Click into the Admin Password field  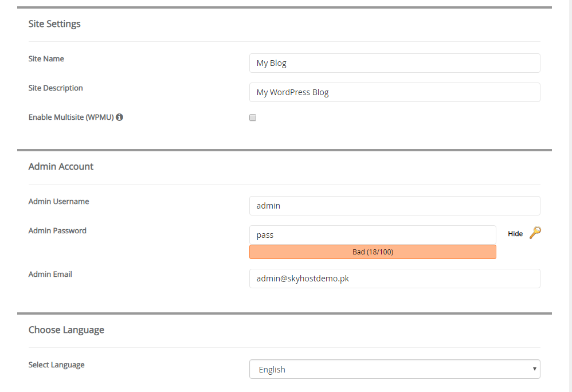[373, 235]
